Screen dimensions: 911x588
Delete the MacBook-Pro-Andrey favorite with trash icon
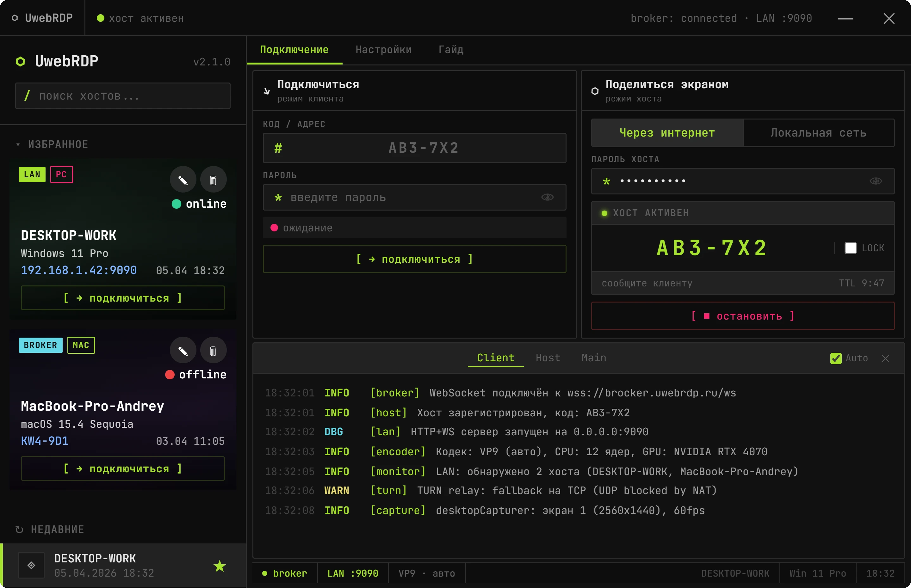[x=214, y=351]
